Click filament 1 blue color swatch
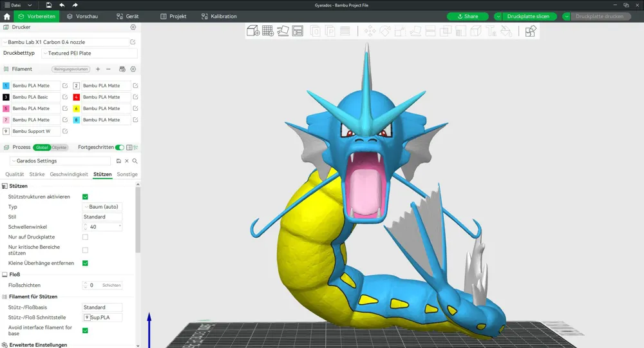644x348 pixels. (x=6, y=86)
